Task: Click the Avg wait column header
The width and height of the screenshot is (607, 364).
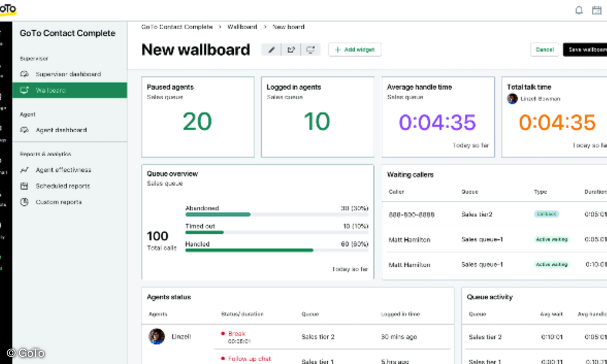Action: click(551, 314)
